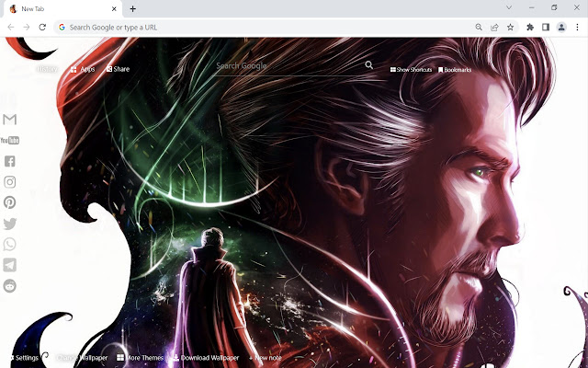Open WhatsApp shortcut icon

click(x=10, y=244)
